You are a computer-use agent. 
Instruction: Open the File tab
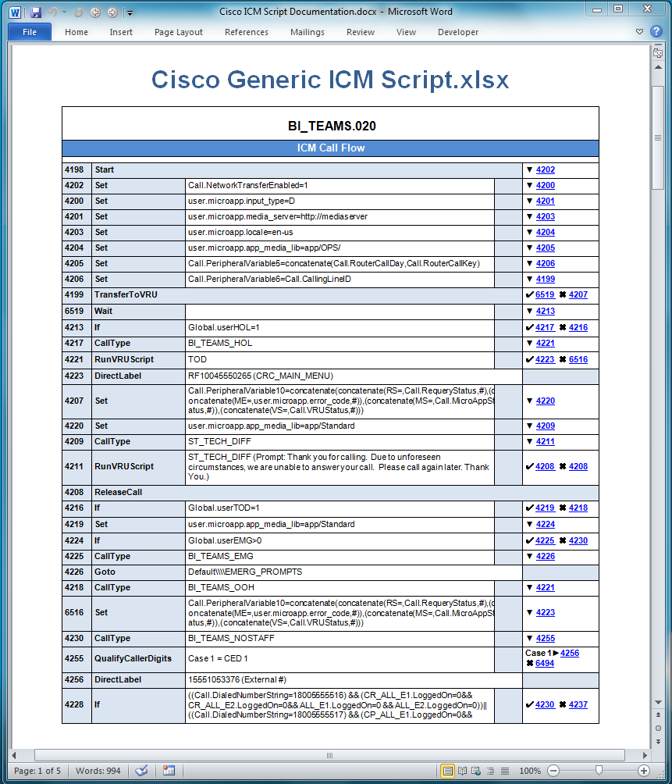tap(30, 32)
